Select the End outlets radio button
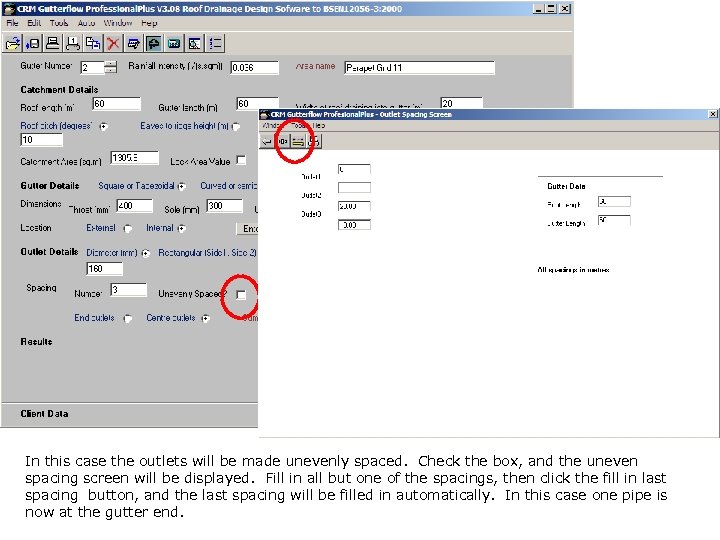The width and height of the screenshot is (720, 540). [128, 318]
